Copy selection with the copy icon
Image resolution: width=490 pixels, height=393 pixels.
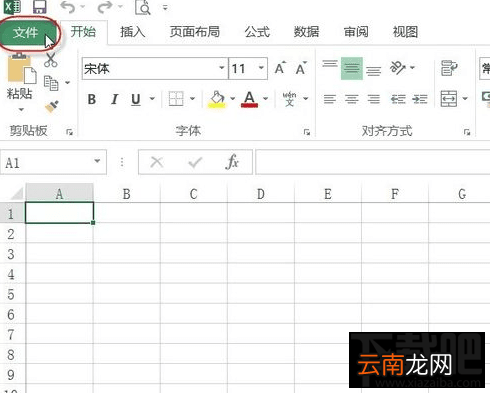pos(51,83)
